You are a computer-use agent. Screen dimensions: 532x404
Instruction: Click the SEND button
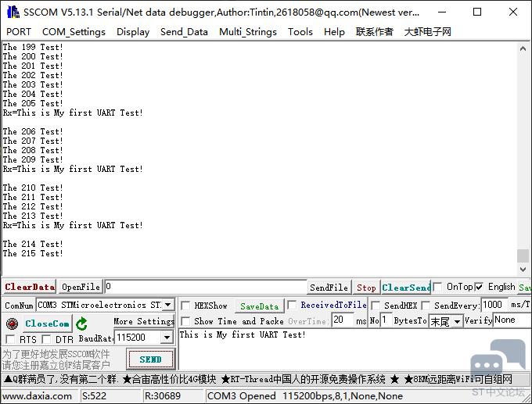click(x=151, y=359)
